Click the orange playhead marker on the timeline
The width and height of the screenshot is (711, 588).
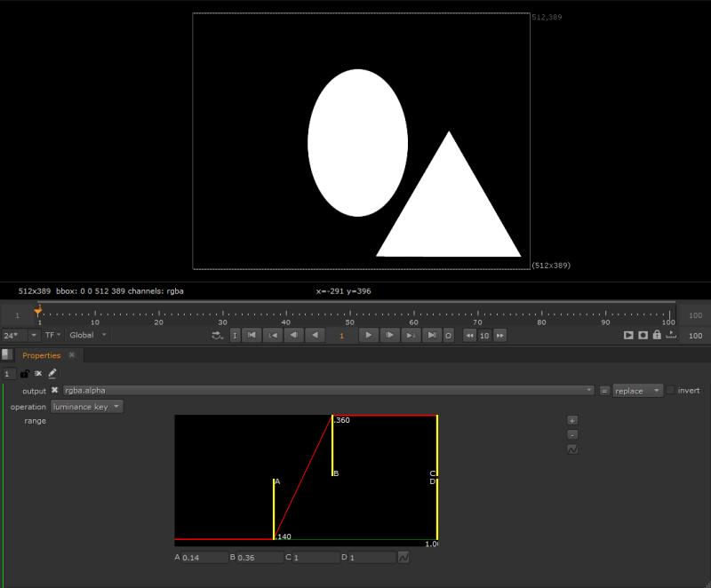(37, 311)
